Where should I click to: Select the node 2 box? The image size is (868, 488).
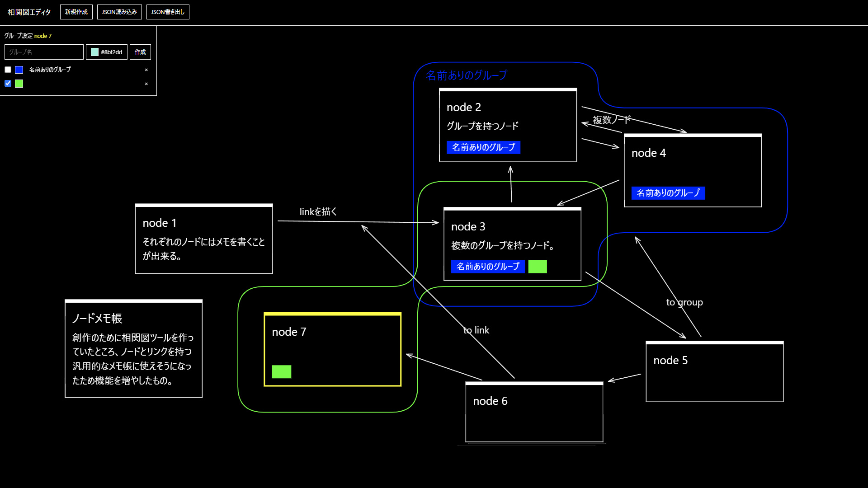[x=508, y=125]
